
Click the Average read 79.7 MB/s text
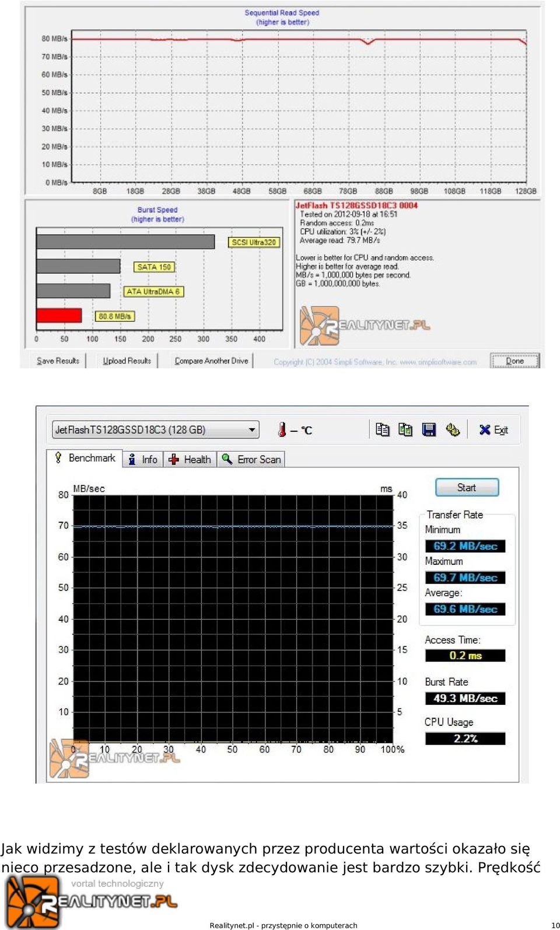tap(339, 240)
